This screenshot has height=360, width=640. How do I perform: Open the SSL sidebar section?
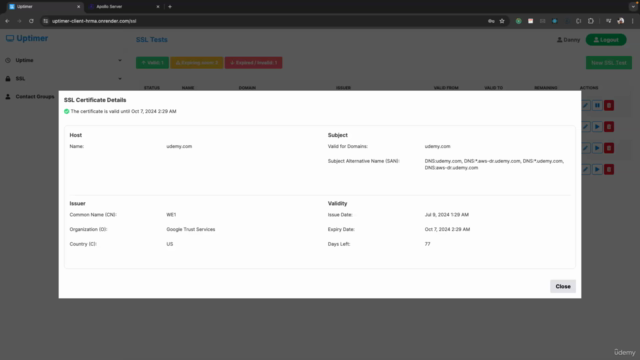click(x=20, y=78)
